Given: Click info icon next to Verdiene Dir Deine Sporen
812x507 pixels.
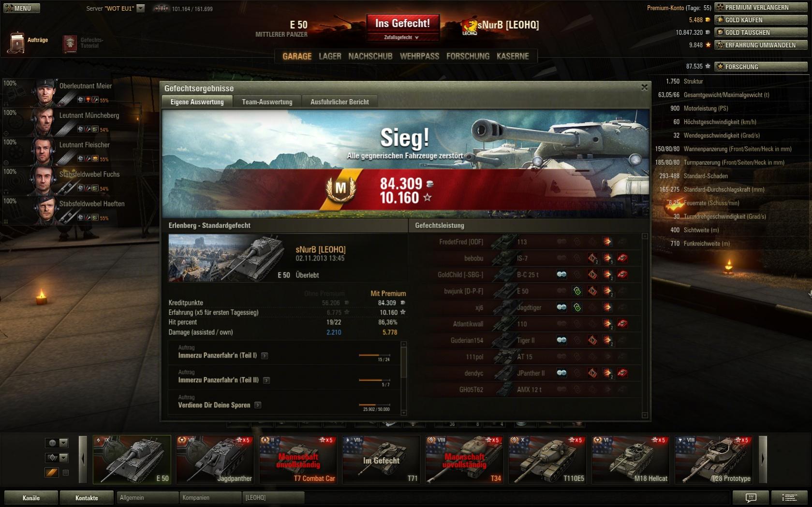Looking at the screenshot, I should tap(258, 405).
